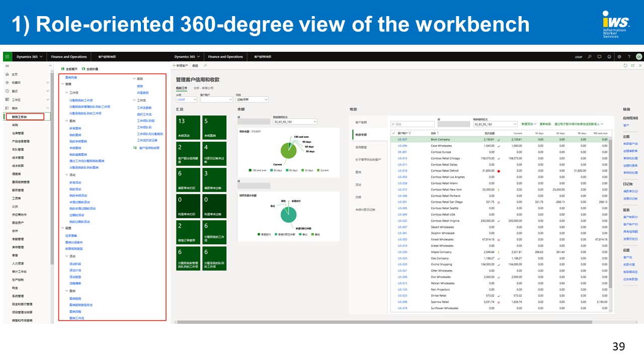Click the Contoso Retail Chicago cell
This screenshot has height=362, width=644.
click(x=446, y=158)
